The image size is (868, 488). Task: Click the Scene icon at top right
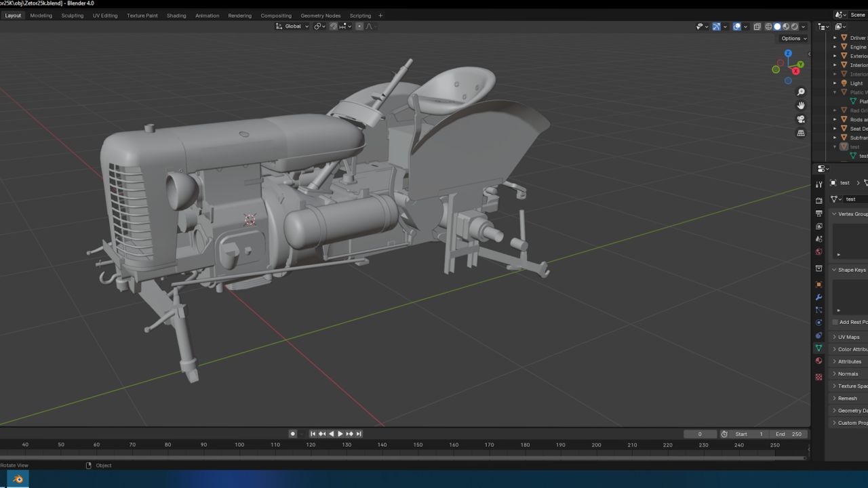tap(841, 15)
